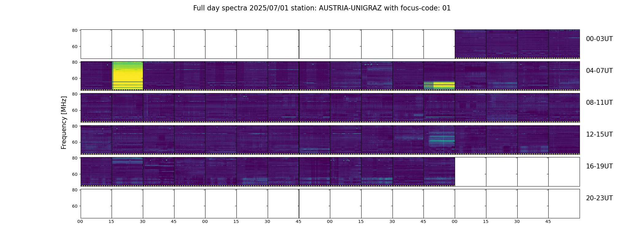644x245 pixels.
Task: Select the '00-03UT' row label
Action: [599, 39]
